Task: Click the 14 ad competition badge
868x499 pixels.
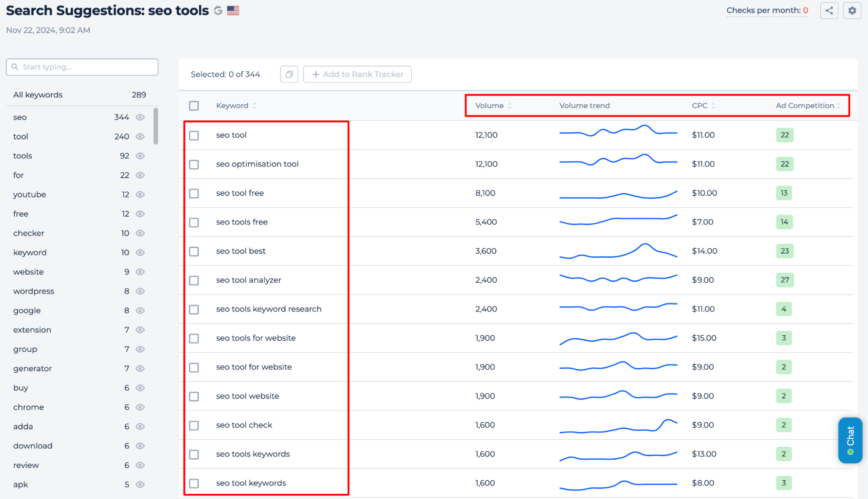Action: 784,222
